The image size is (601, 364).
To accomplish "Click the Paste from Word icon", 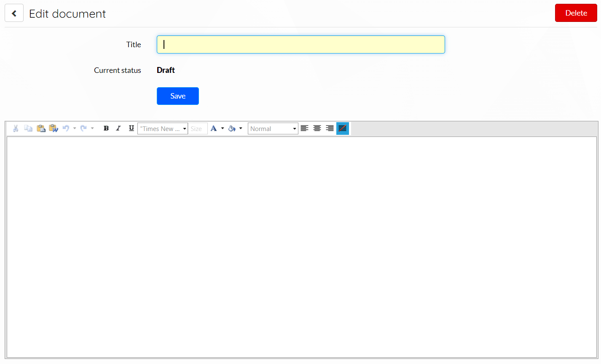I will pyautogui.click(x=54, y=128).
